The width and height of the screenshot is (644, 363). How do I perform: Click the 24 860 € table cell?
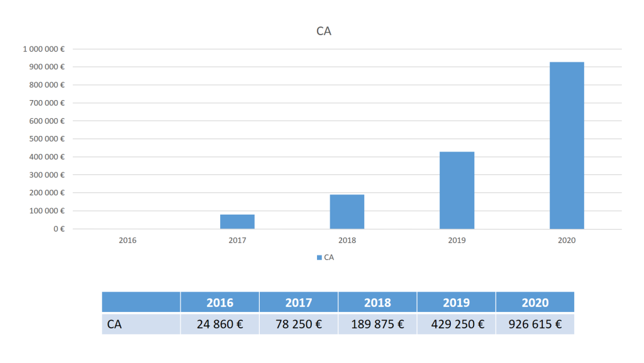click(x=219, y=324)
